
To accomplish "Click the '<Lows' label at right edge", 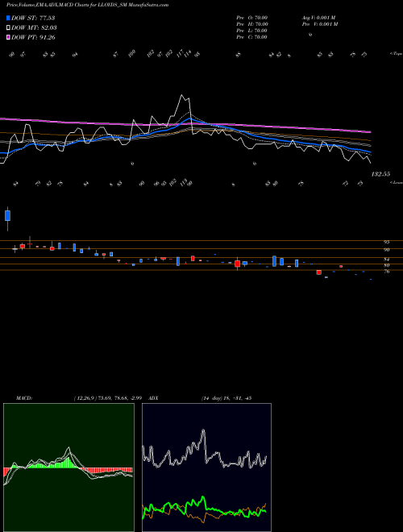I will point(396,182).
